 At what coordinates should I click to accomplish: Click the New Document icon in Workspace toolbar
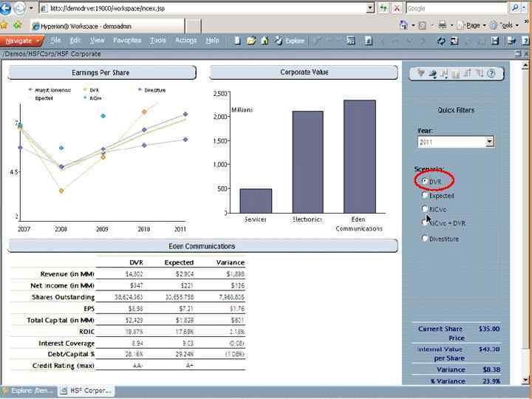pos(237,41)
